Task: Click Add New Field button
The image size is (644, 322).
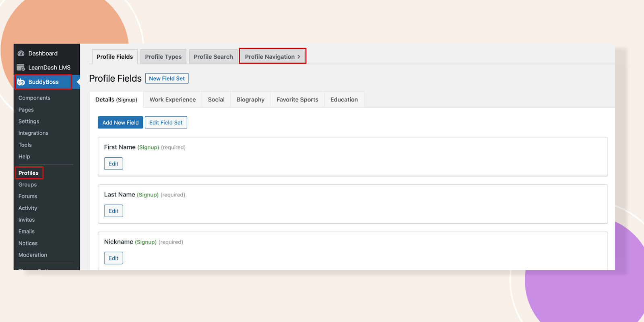Action: coord(120,122)
